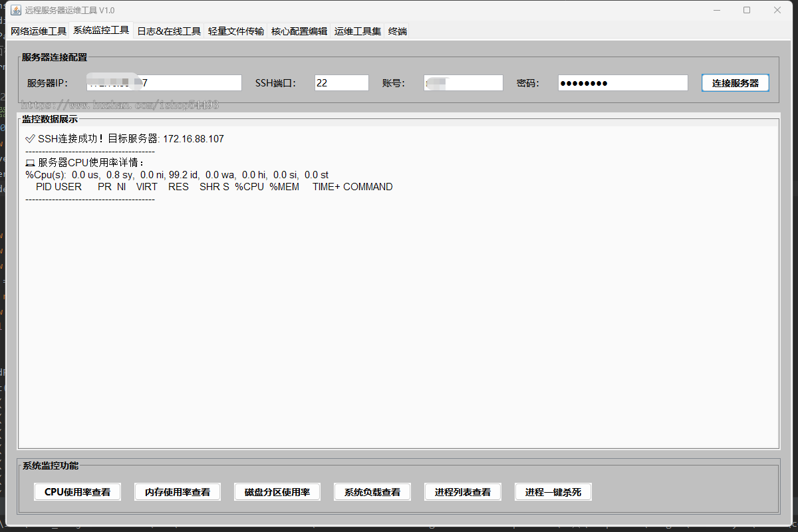Switch to the 系统监控工具 tab
This screenshot has width=798, height=532.
tap(101, 31)
